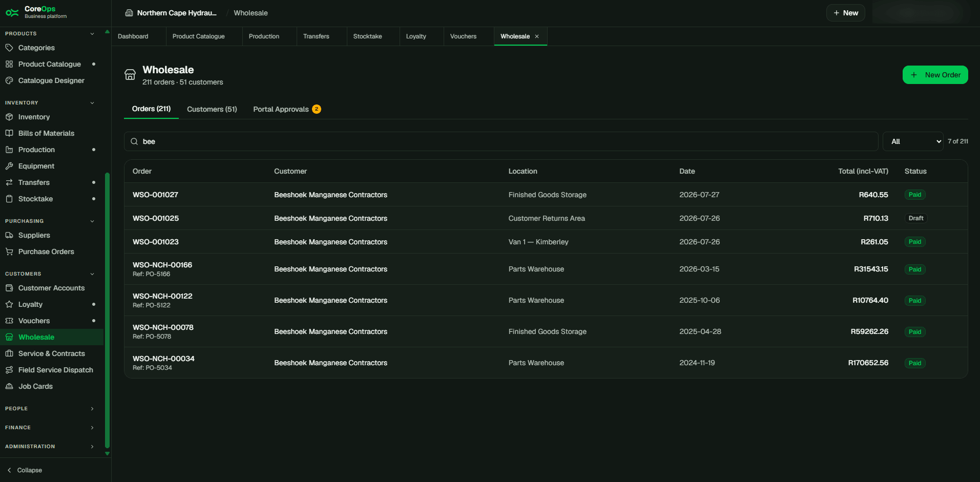Viewport: 980px width, 482px height.
Task: Click the Van 1 — Kimberley location cell
Action: 538,242
